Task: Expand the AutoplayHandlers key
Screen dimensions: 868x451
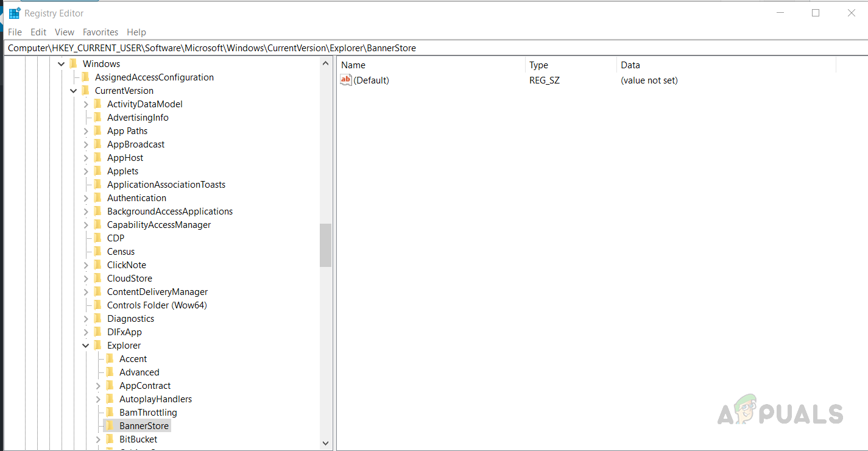Action: coord(97,399)
